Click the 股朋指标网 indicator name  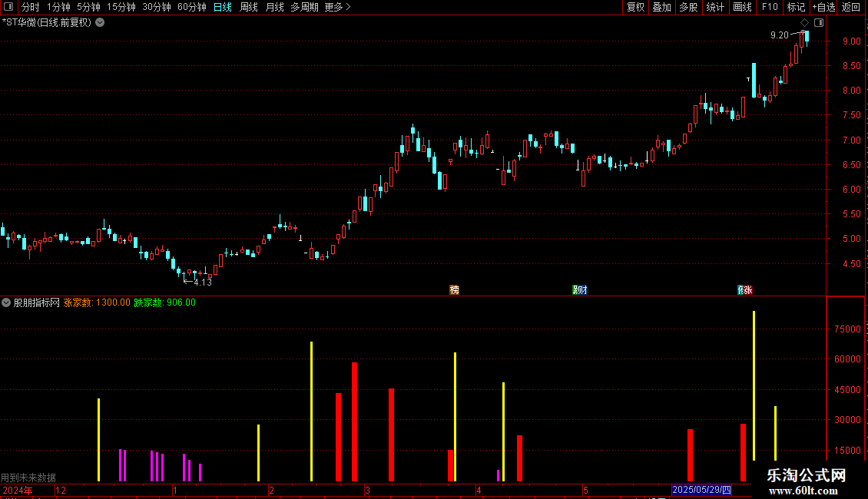point(37,302)
